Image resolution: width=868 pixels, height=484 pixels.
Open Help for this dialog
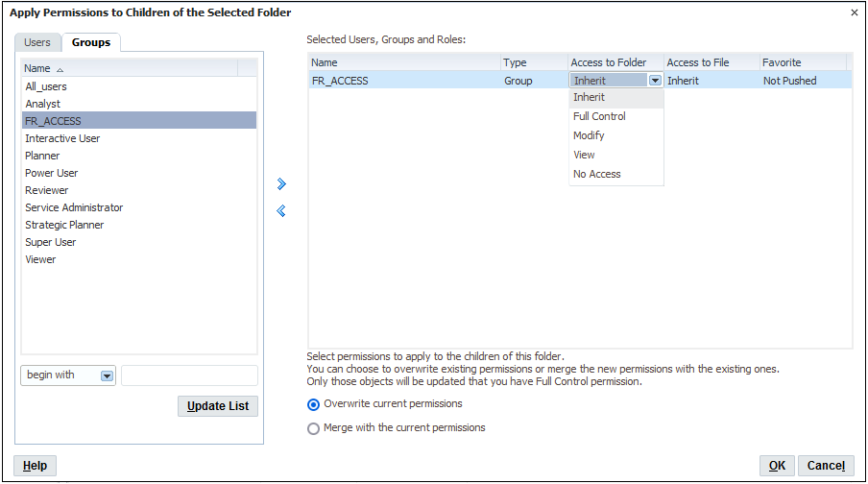(x=35, y=466)
